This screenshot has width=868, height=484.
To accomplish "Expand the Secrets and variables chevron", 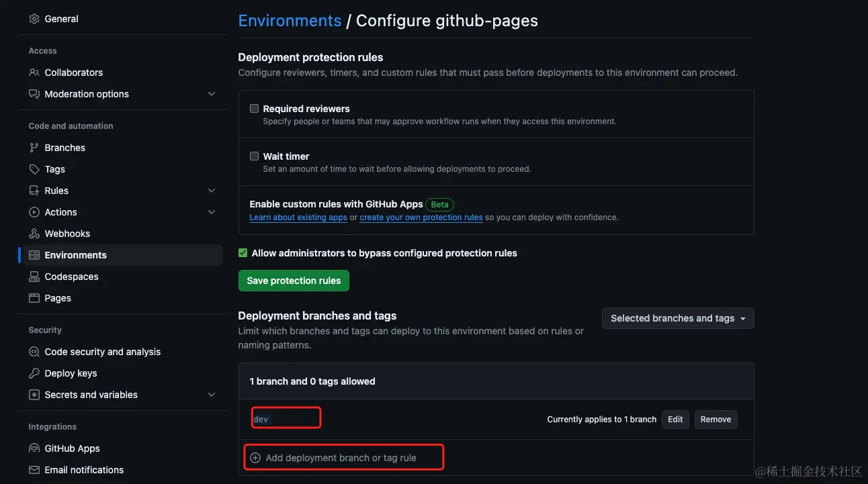I will coord(212,395).
